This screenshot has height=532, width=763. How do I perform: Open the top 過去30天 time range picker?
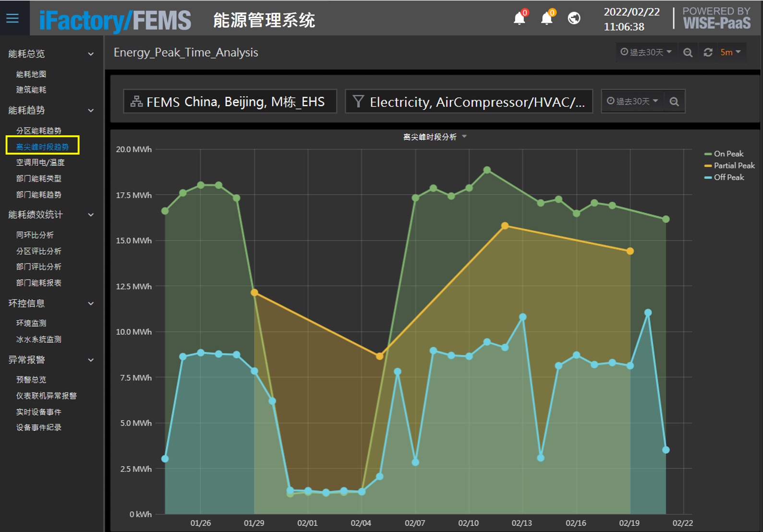646,52
